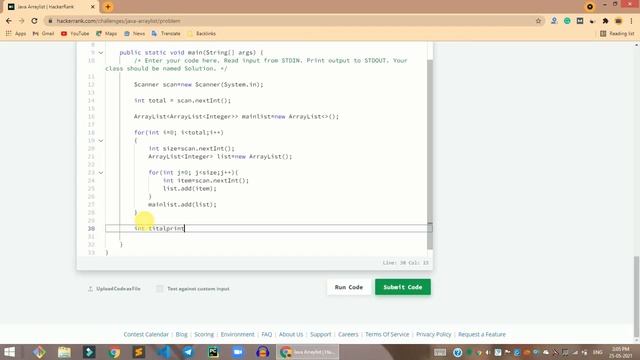Open the pinned Google Chrome taskbar icon
The height and width of the screenshot is (360, 640).
tap(114, 352)
